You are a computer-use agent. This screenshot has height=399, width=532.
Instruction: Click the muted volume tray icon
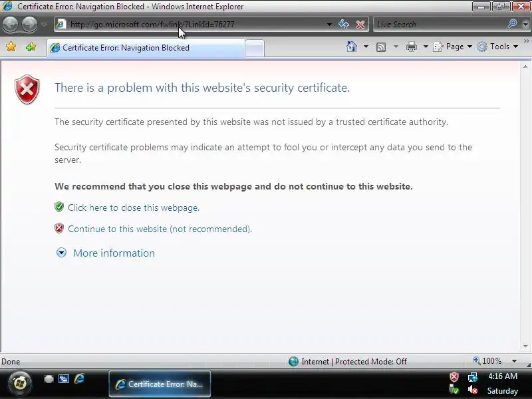[x=473, y=390]
